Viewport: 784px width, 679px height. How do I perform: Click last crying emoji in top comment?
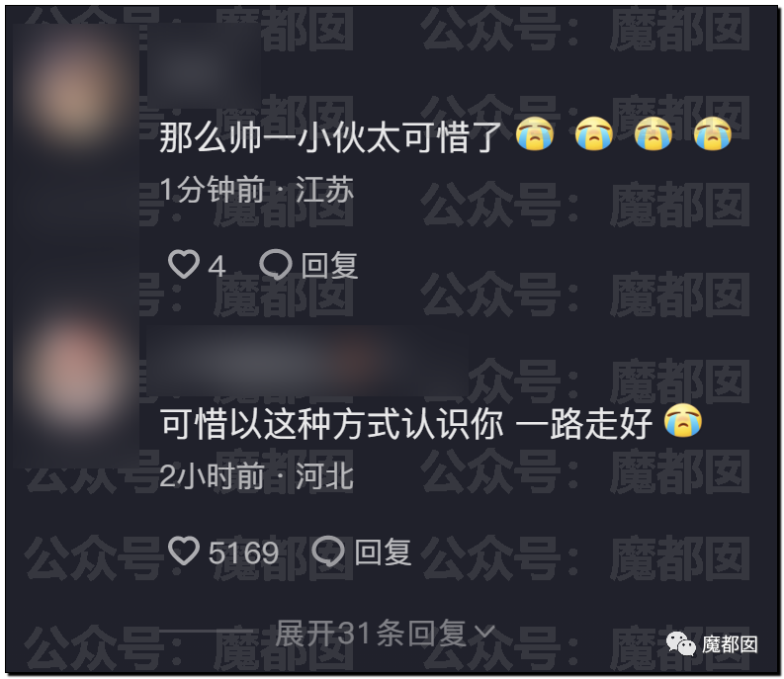pyautogui.click(x=713, y=134)
